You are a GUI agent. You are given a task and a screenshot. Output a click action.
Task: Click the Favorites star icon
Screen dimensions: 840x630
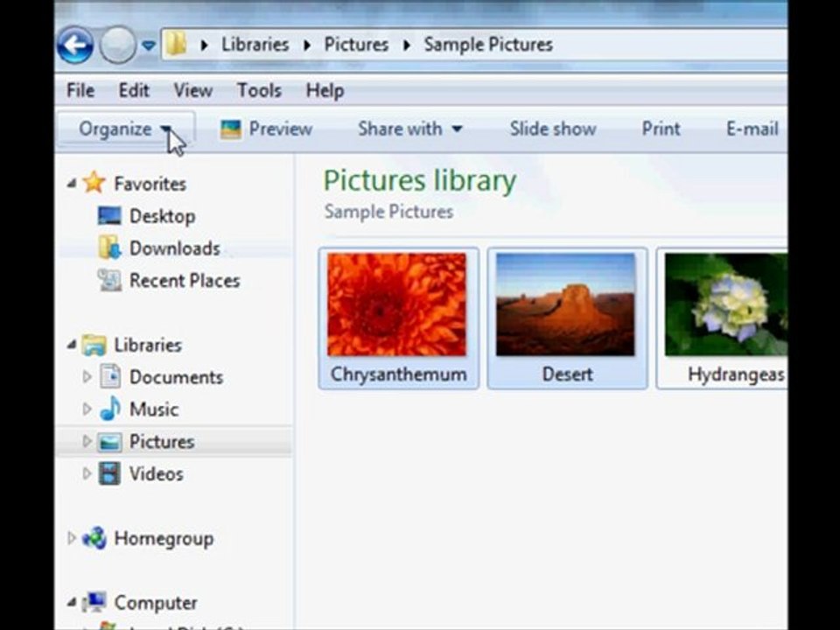click(x=94, y=182)
